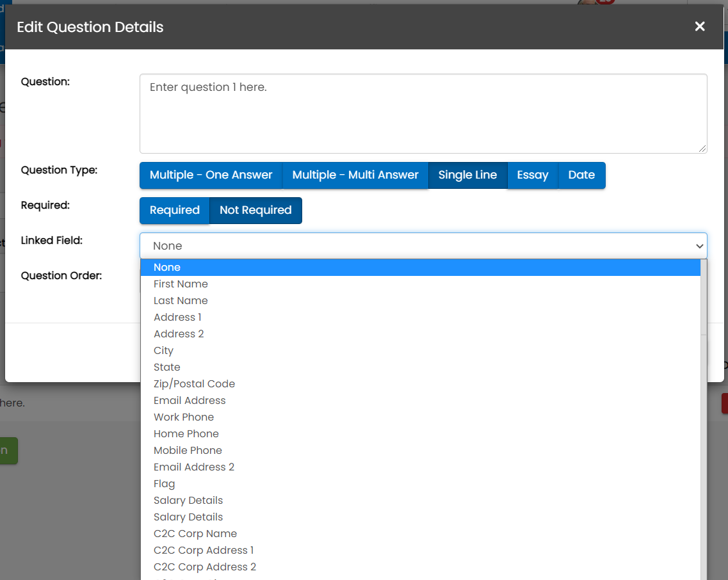Choose C2C Corp Name option
The height and width of the screenshot is (580, 728).
(x=195, y=534)
